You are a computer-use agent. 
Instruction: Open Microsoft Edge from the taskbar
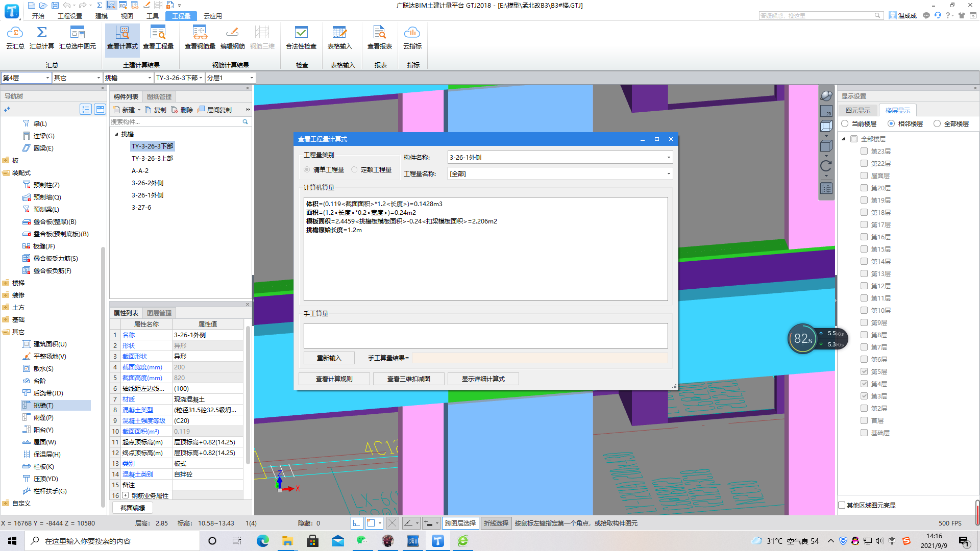click(x=263, y=541)
